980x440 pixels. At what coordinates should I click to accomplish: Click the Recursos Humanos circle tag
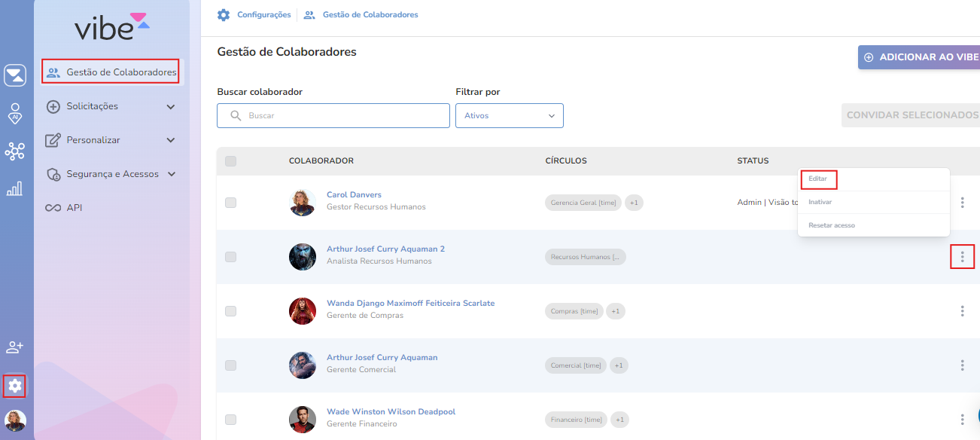(x=586, y=257)
